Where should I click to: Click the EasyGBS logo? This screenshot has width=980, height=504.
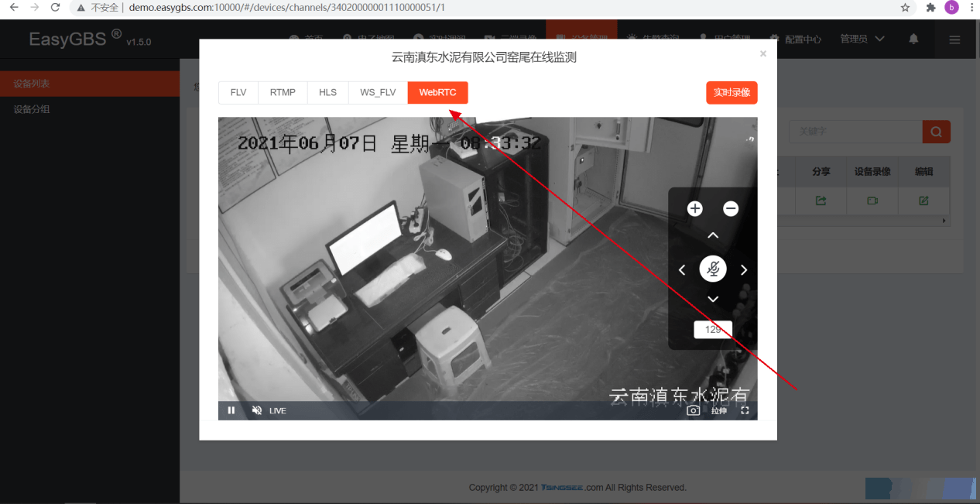pos(75,39)
